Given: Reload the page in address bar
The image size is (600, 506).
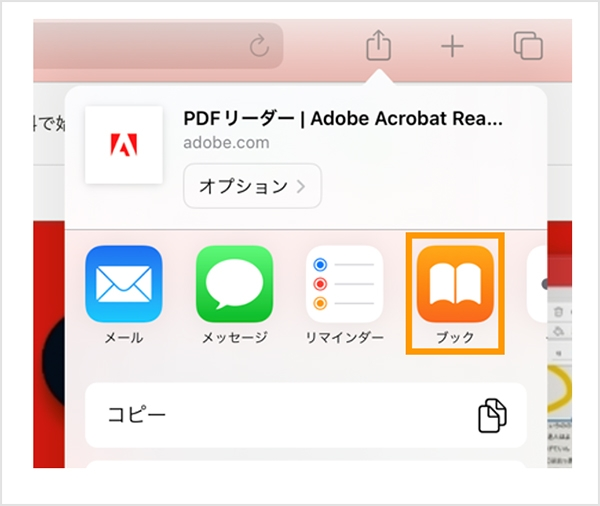Looking at the screenshot, I should 259,46.
